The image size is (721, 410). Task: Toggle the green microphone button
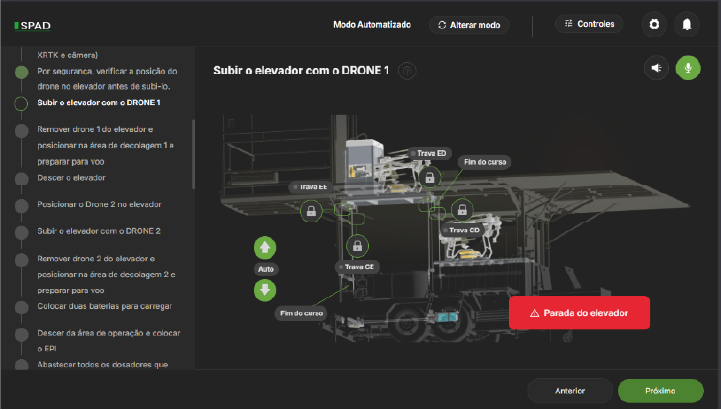pos(688,68)
